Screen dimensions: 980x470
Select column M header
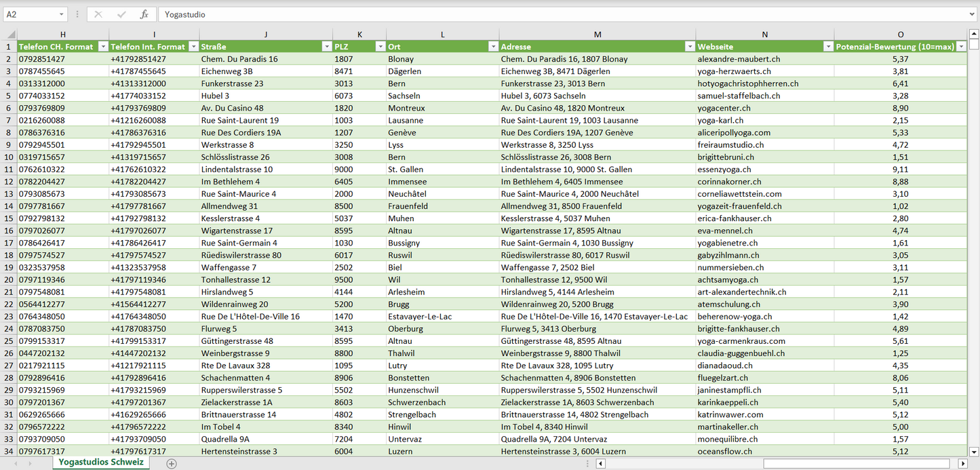[597, 35]
